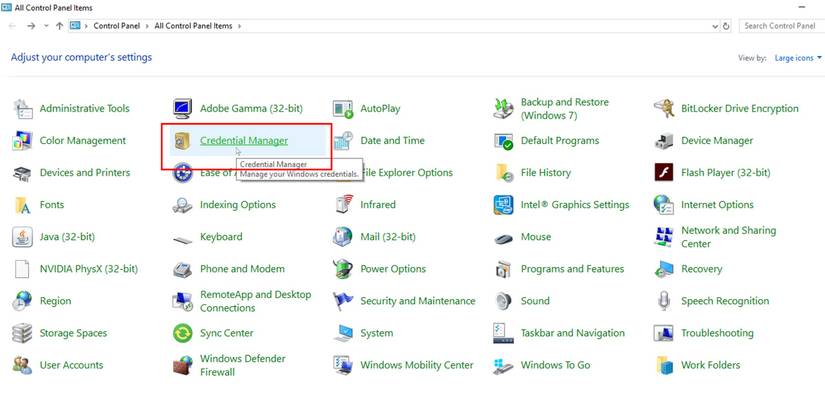
Task: Click the Network and Sharing Center icon
Action: [664, 237]
